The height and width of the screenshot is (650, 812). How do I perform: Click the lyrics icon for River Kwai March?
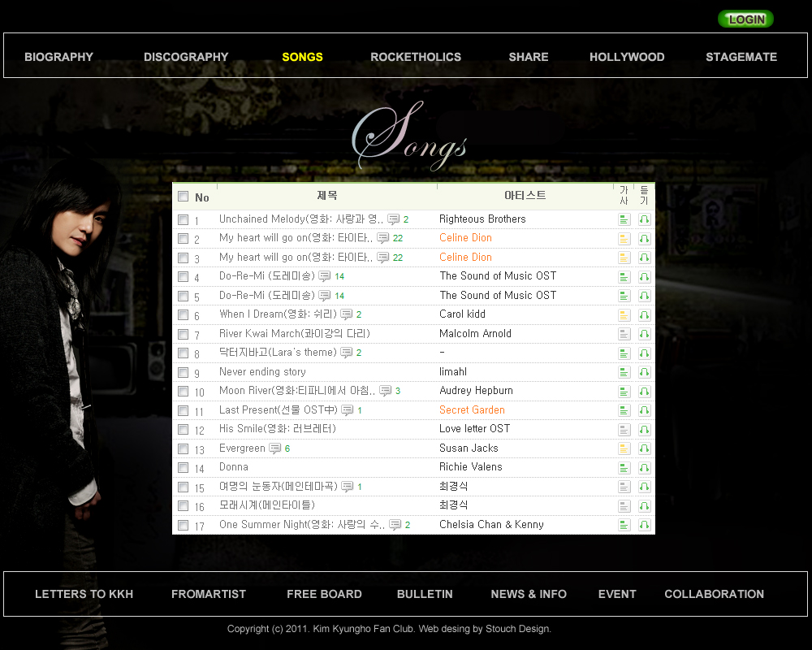click(624, 334)
